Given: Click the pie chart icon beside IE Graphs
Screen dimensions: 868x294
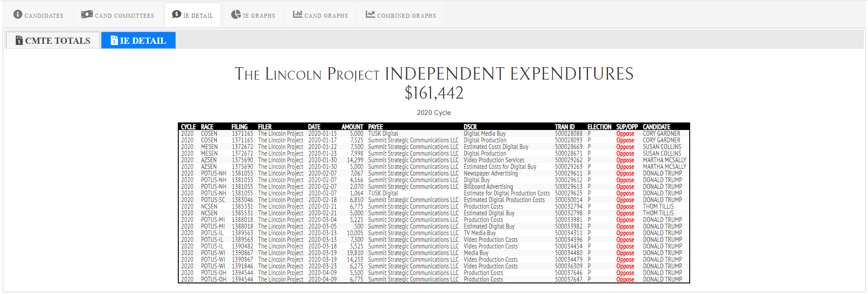Looking at the screenshot, I should [x=236, y=14].
